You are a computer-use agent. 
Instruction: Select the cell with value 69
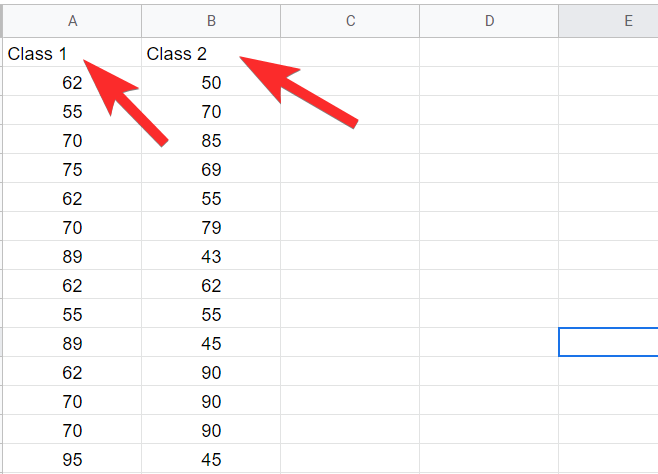pos(211,169)
